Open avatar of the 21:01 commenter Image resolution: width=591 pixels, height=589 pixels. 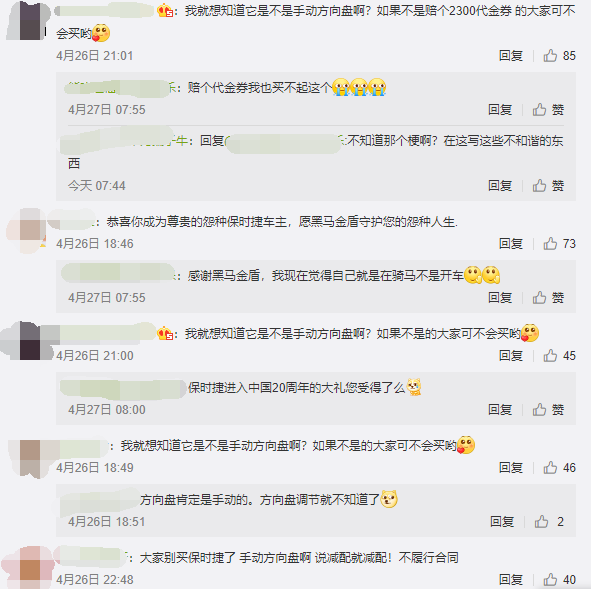point(28,21)
